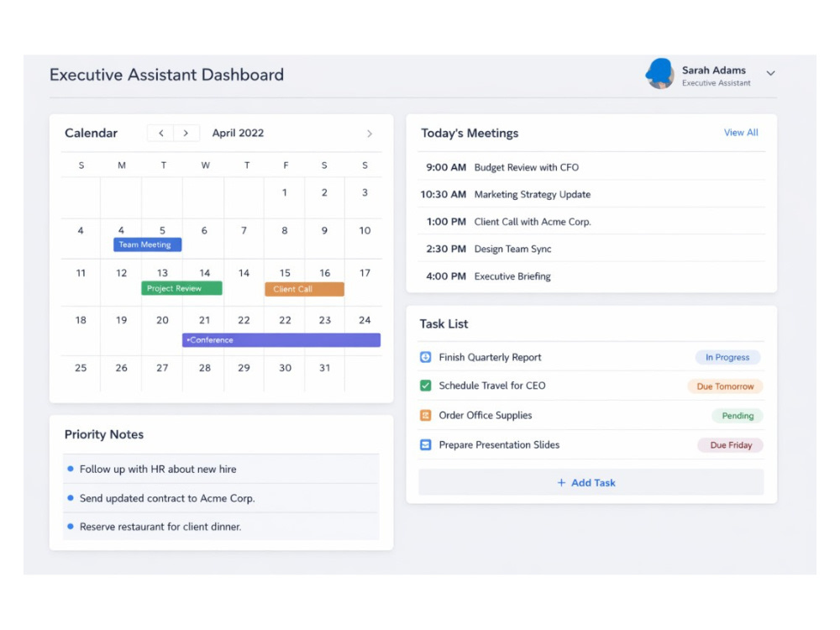
Task: Select note Reserve restaurant for client dinner
Action: [221, 527]
